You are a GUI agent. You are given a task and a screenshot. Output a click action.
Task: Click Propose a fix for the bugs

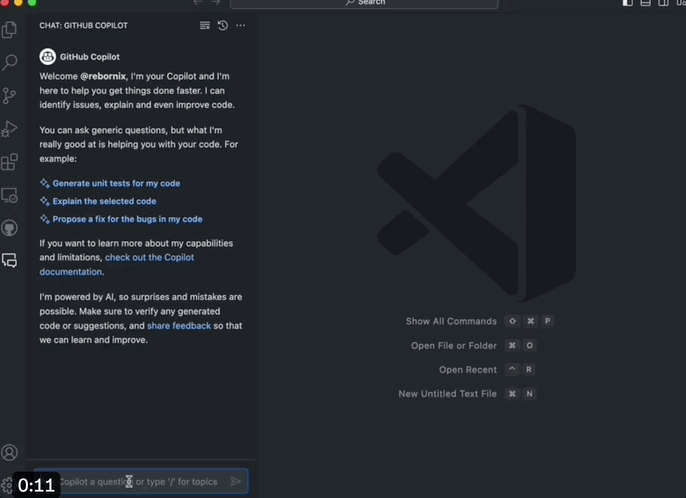[x=127, y=219]
